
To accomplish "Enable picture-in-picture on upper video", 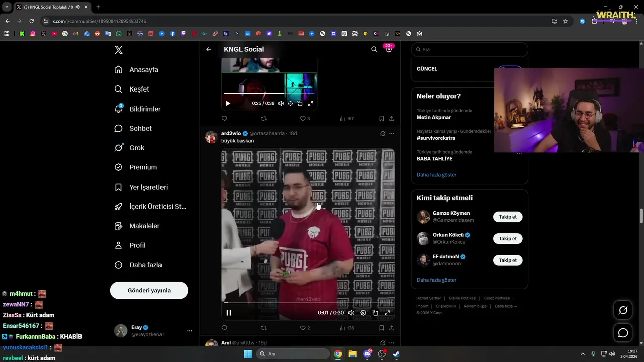I will point(300,103).
